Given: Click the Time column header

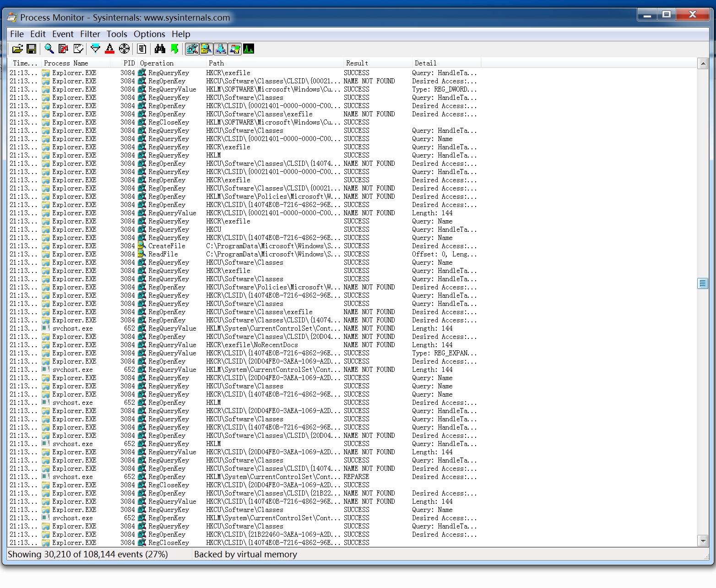Looking at the screenshot, I should 25,63.
